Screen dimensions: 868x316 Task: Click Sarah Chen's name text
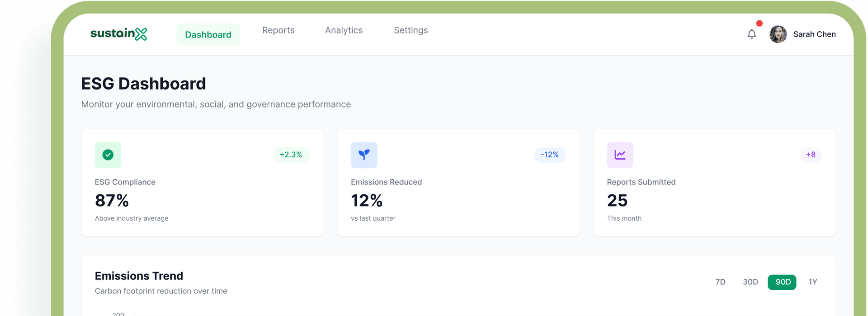[x=815, y=34]
